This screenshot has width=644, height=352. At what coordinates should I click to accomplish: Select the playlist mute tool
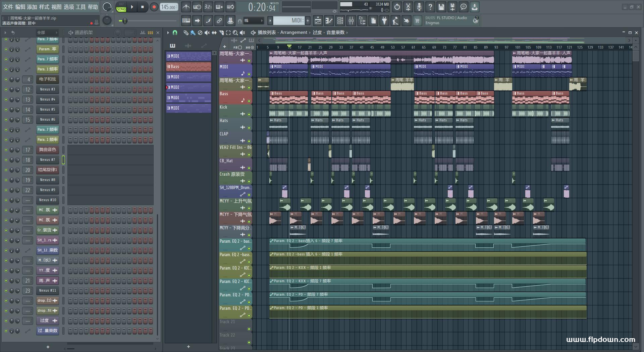207,33
